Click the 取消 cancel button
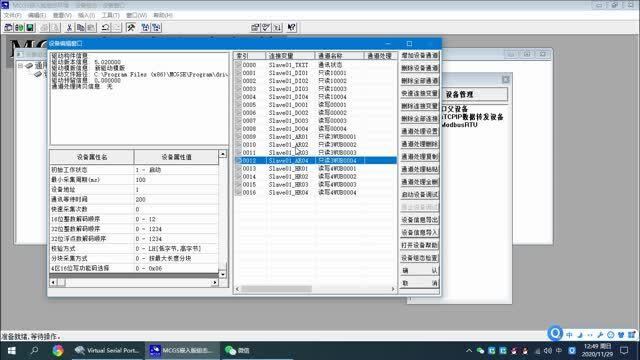 [420, 283]
